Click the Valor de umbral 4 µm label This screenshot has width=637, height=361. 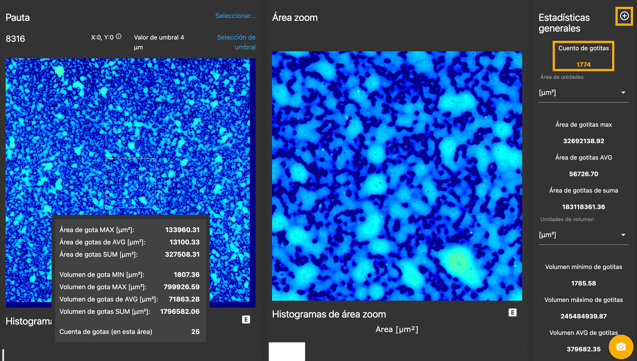coord(159,42)
